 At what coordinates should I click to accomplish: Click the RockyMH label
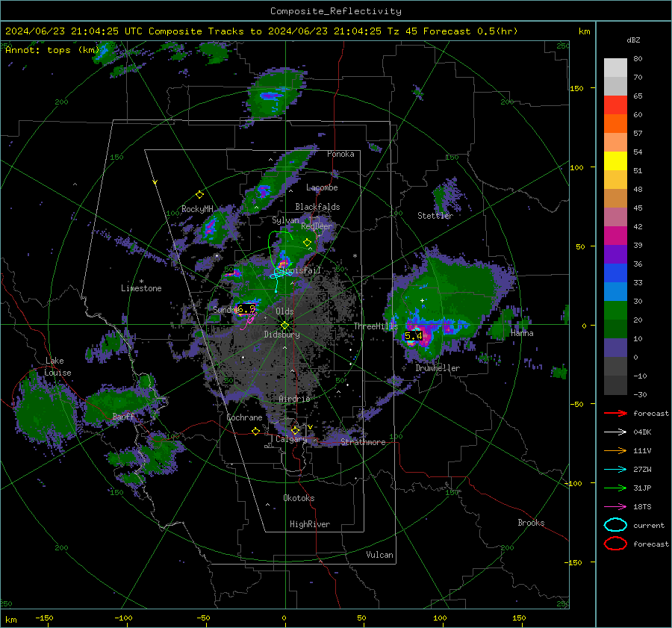coord(198,209)
